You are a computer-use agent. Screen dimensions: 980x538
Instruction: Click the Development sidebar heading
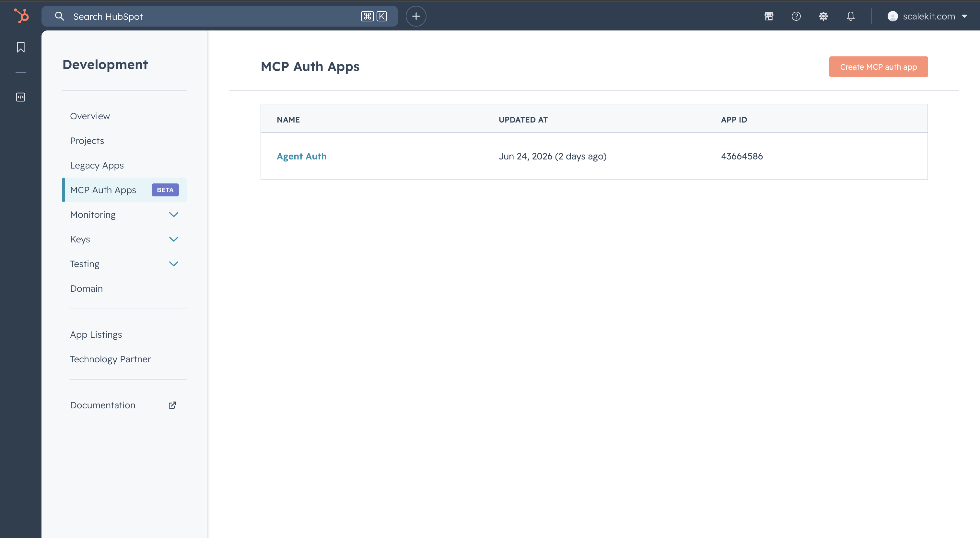(x=105, y=65)
